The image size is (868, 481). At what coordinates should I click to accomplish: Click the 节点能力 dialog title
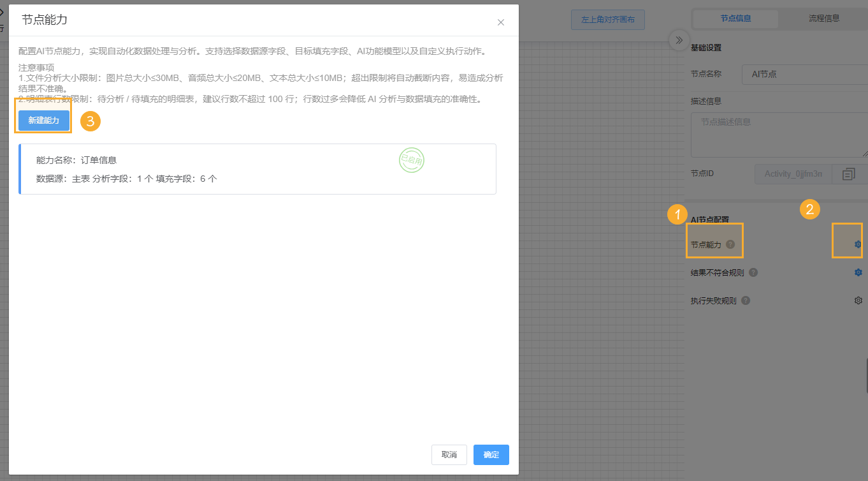(45, 20)
